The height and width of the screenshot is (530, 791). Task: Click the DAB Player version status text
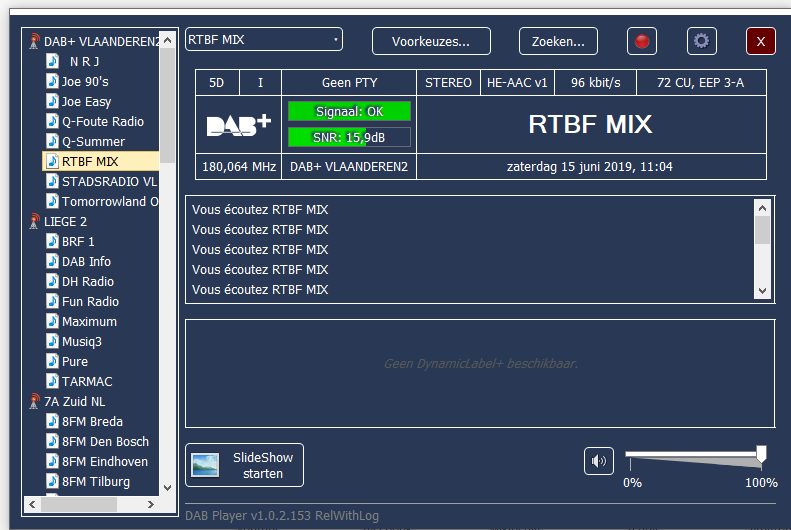[x=282, y=516]
